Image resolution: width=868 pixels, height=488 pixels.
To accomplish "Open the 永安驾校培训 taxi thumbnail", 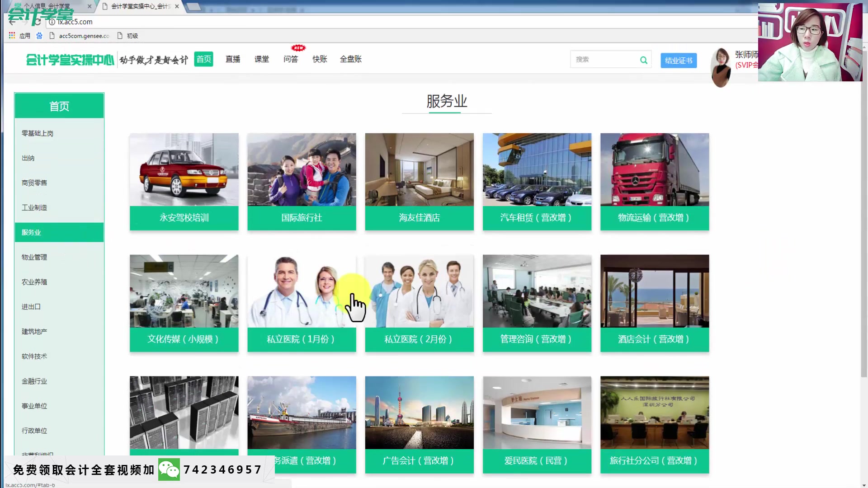I will click(x=184, y=170).
